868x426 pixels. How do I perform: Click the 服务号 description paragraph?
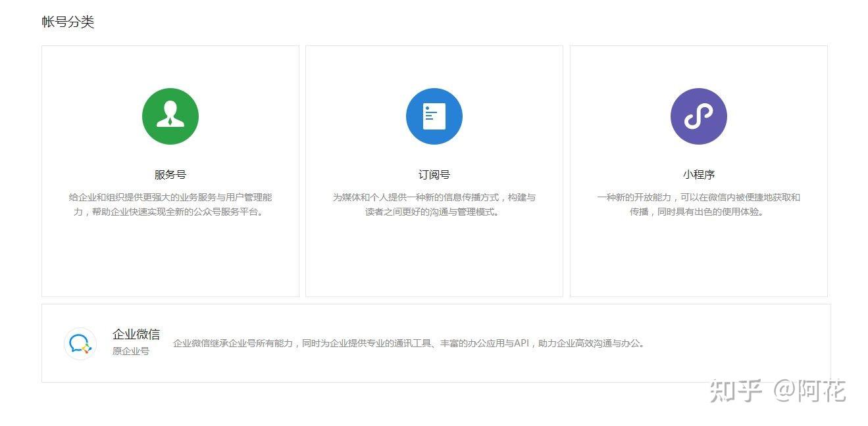[x=170, y=204]
